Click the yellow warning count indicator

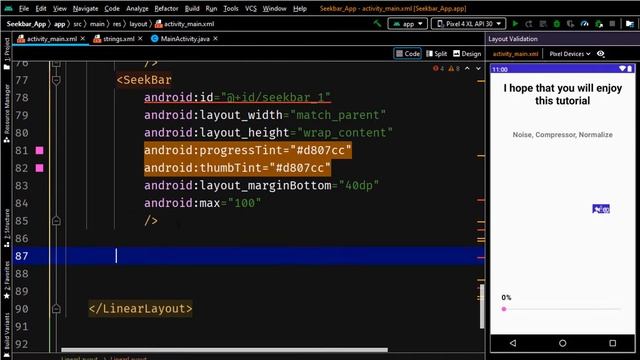point(454,69)
